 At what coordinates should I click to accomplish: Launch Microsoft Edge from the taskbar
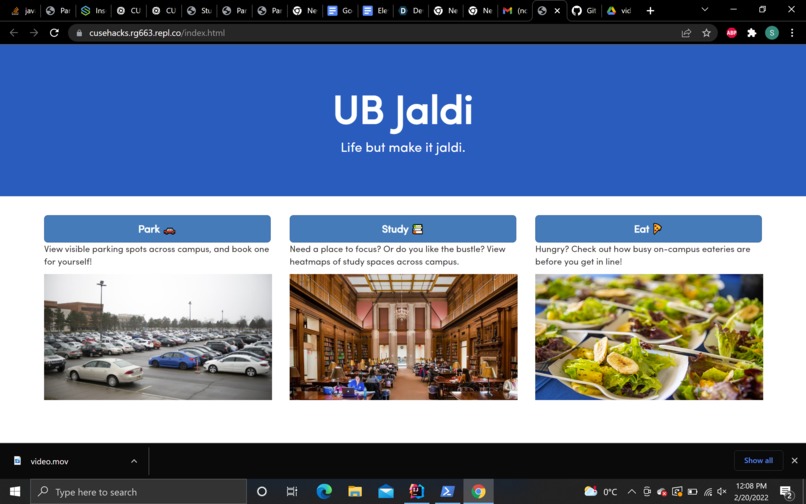pos(324,492)
